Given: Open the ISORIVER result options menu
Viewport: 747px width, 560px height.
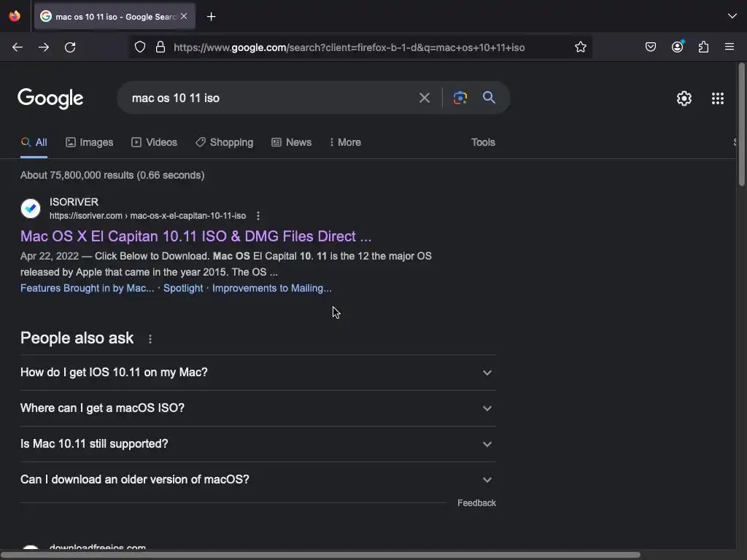Looking at the screenshot, I should pos(258,216).
